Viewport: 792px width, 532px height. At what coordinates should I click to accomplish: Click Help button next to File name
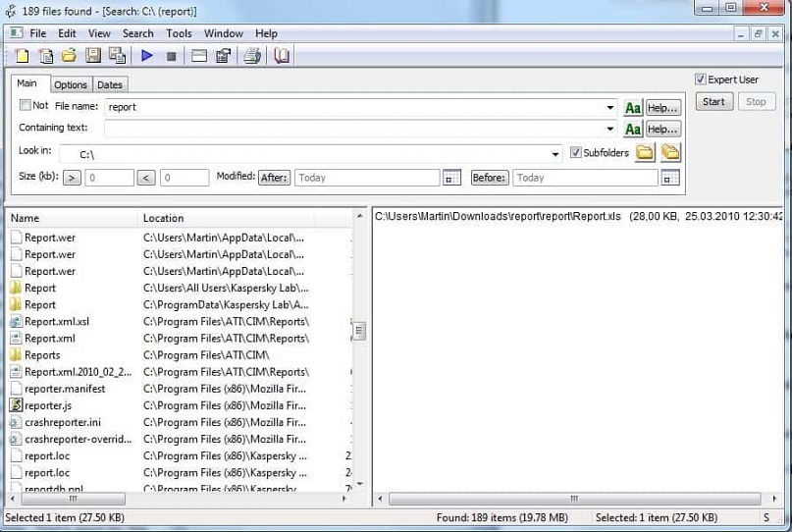(x=662, y=108)
